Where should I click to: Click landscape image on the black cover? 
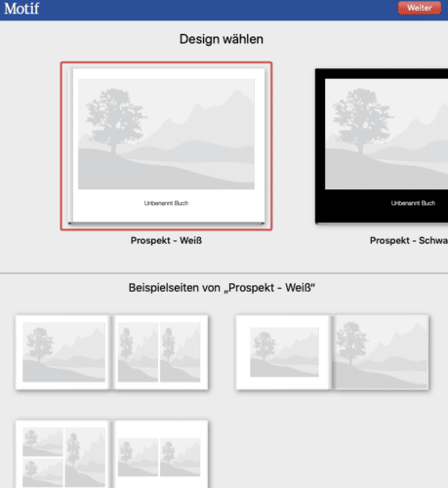pos(387,134)
